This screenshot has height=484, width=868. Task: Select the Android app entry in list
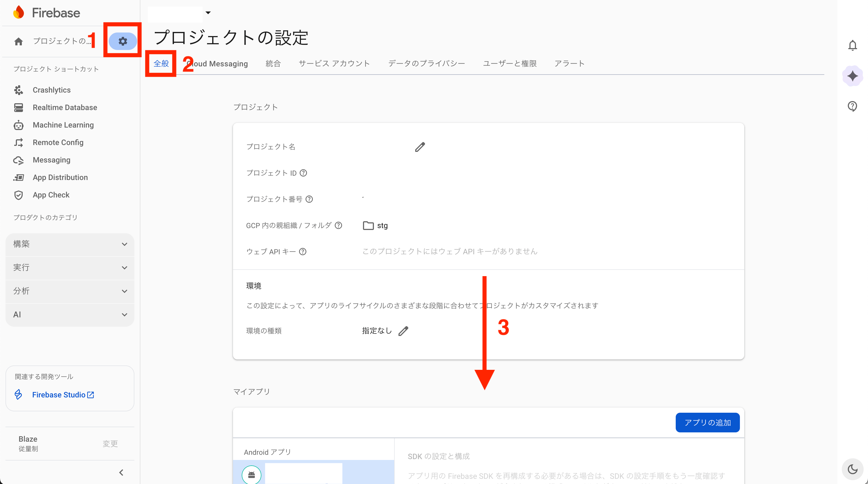(313, 474)
